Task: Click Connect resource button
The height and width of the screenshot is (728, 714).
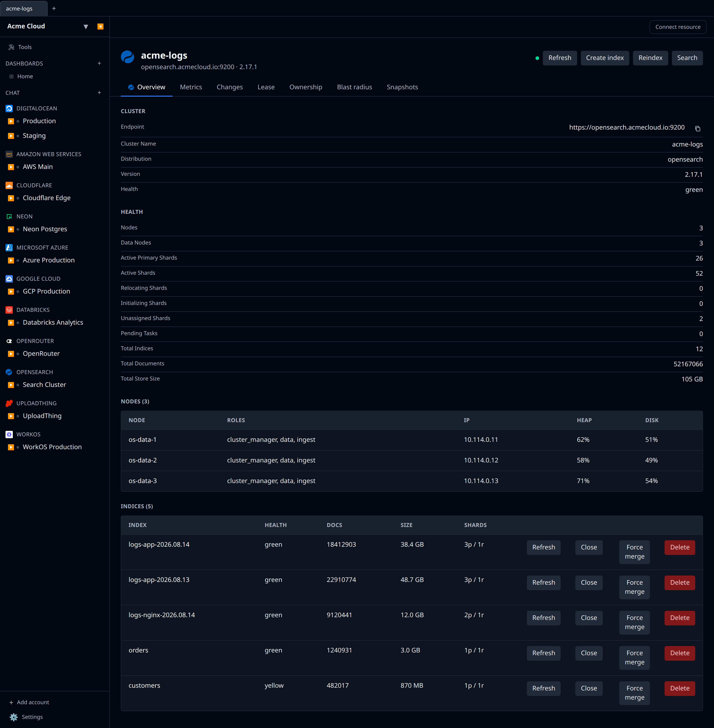Action: (x=678, y=27)
